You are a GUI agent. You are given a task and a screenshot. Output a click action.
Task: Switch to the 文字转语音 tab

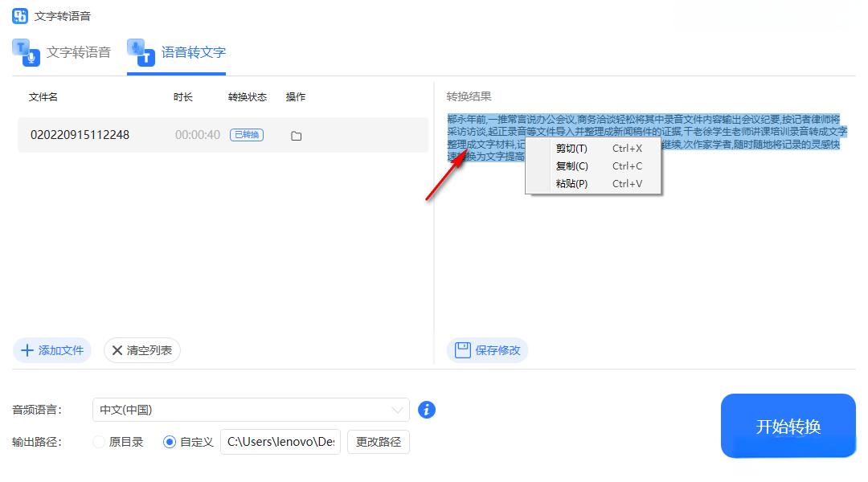coord(64,53)
